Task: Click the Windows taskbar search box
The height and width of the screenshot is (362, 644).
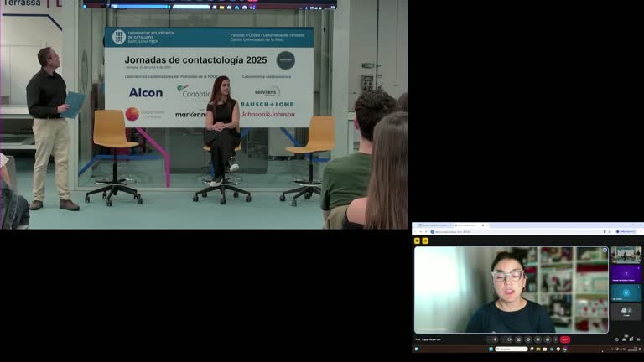Action: 512,349
